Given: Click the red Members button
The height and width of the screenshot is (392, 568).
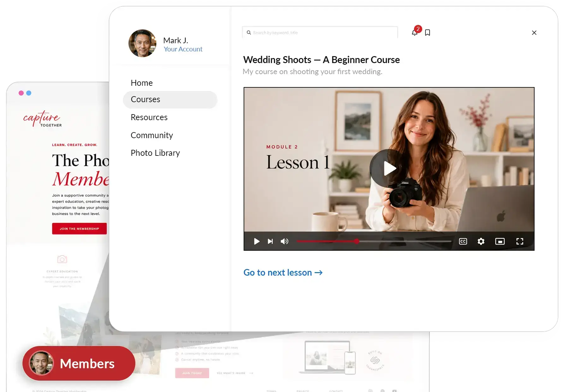Looking at the screenshot, I should [79, 363].
